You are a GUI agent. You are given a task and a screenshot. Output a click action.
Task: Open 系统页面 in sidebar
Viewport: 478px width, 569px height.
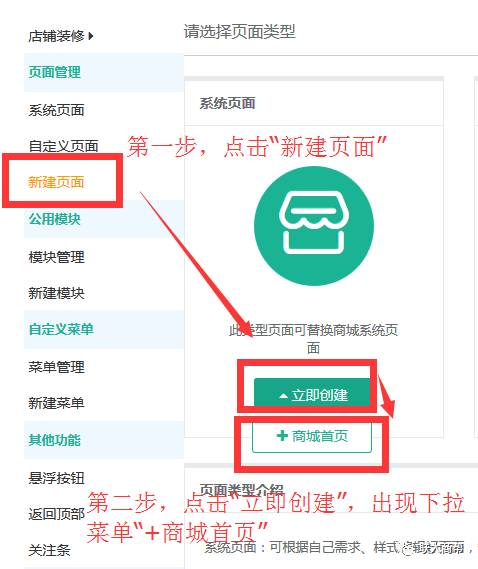[x=57, y=110]
